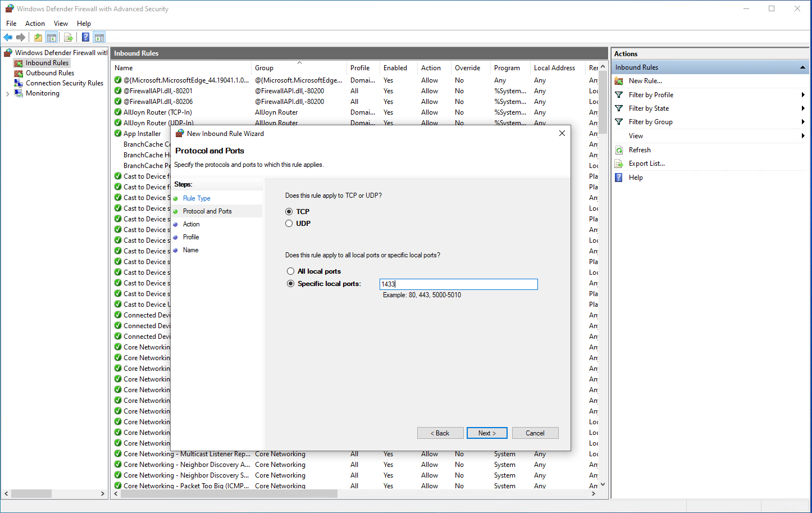812x513 pixels.
Task: Click the wizard title bar firewall icon
Action: pos(180,134)
